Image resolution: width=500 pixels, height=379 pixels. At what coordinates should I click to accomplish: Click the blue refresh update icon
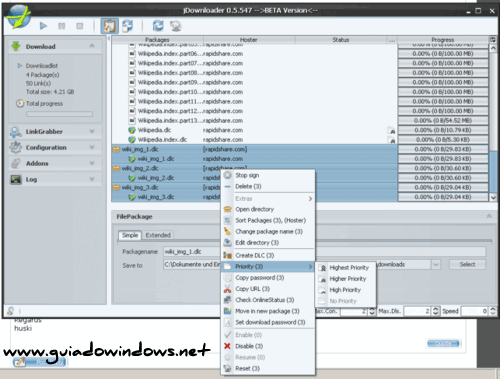158,26
